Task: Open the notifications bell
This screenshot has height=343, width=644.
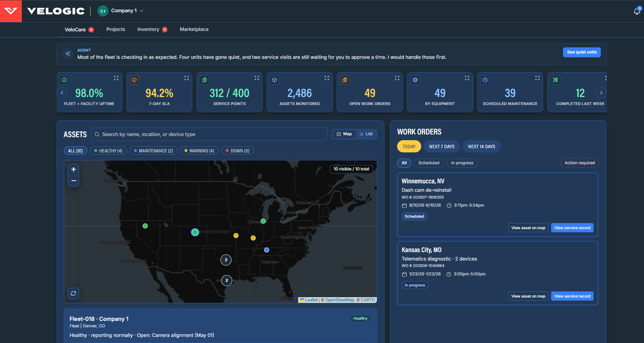Action: click(637, 11)
